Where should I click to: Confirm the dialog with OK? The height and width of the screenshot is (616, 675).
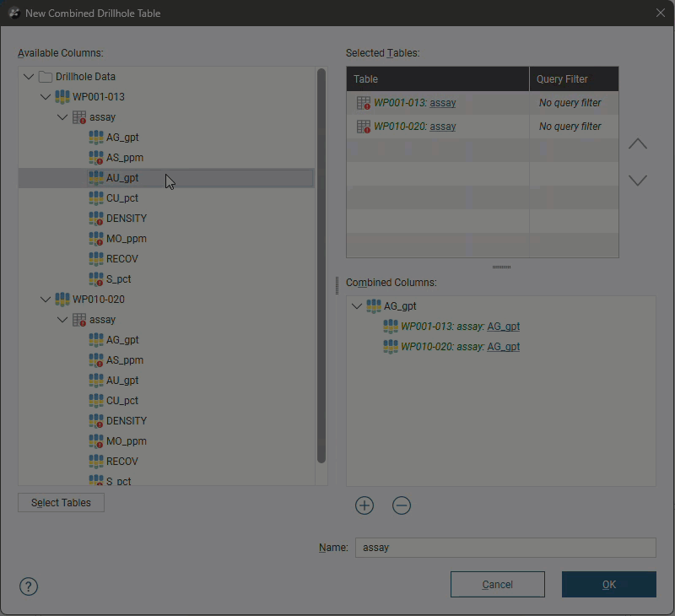click(608, 584)
